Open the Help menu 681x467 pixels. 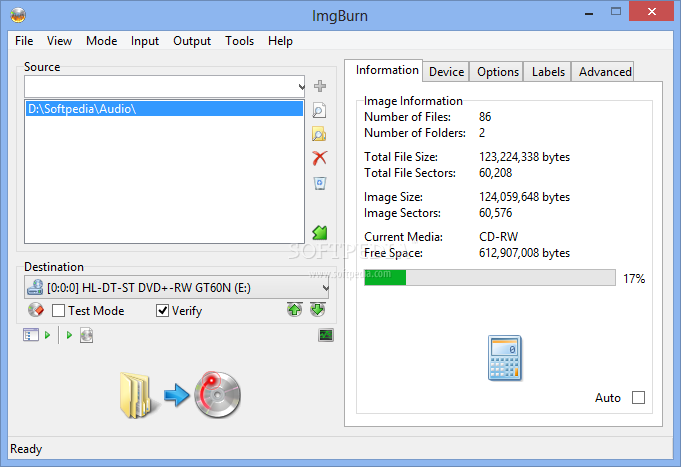(280, 41)
